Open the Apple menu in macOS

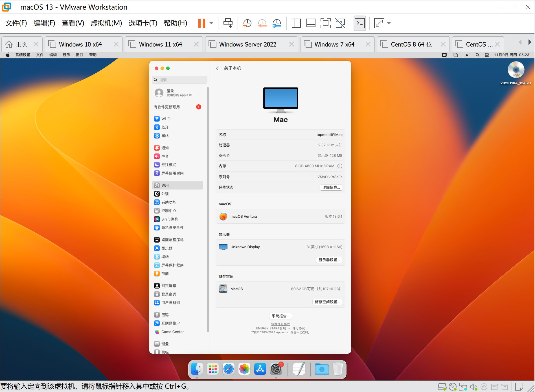8,55
